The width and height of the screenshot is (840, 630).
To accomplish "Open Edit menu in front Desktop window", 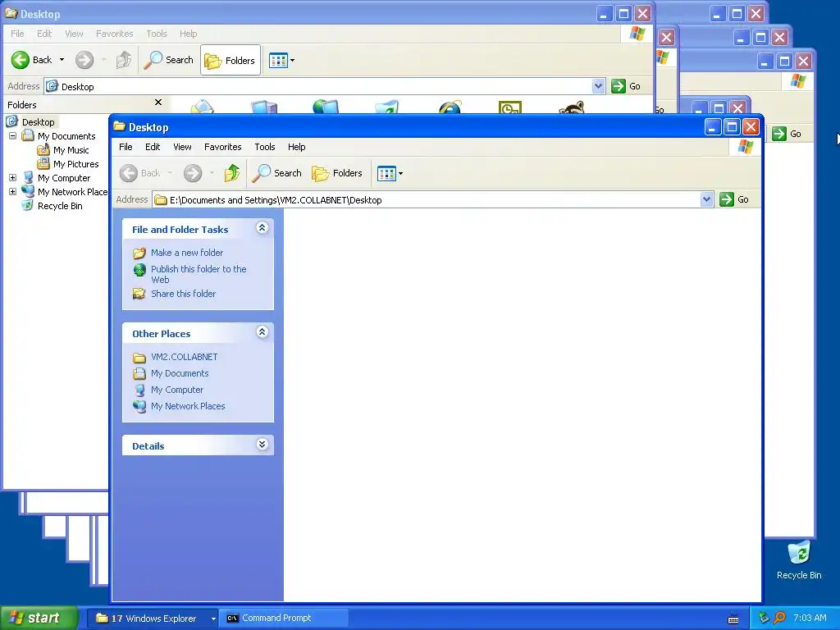I will click(153, 147).
